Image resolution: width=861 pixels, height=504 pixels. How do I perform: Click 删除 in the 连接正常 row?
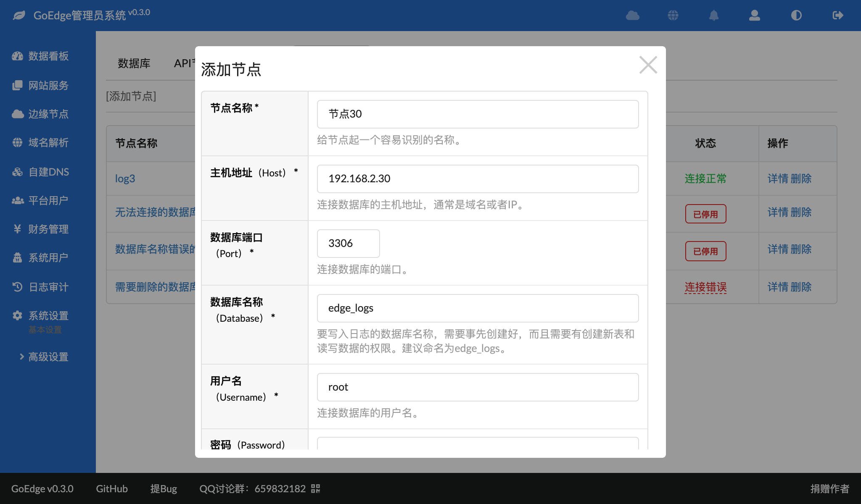tap(801, 178)
